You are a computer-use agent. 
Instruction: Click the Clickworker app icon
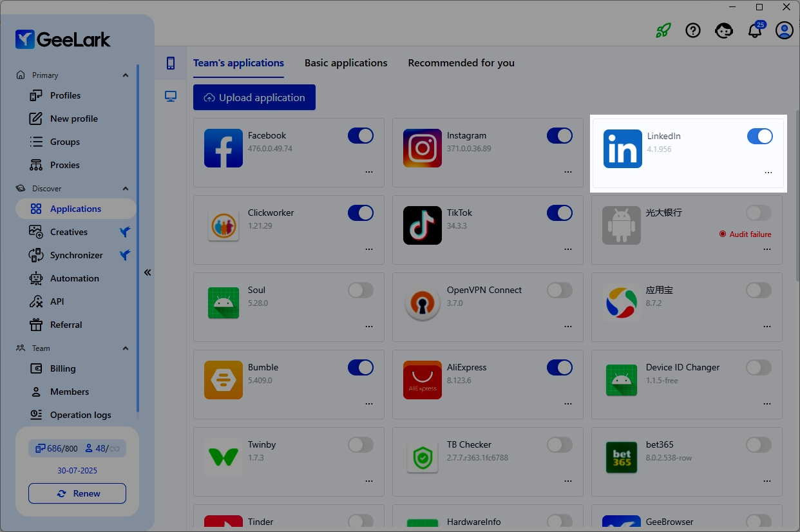click(x=224, y=225)
